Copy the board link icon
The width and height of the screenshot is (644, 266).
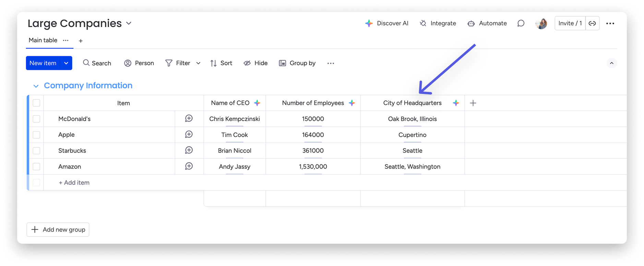point(592,23)
